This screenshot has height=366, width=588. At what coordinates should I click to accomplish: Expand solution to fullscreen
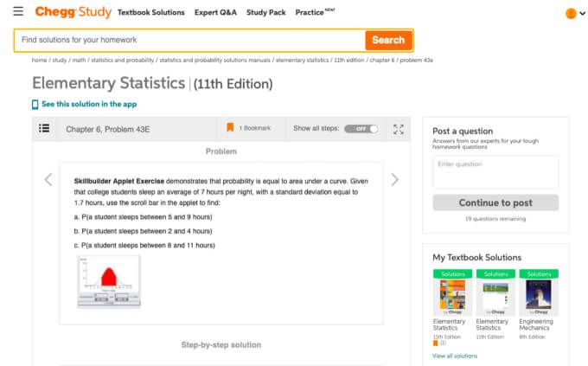pos(399,129)
